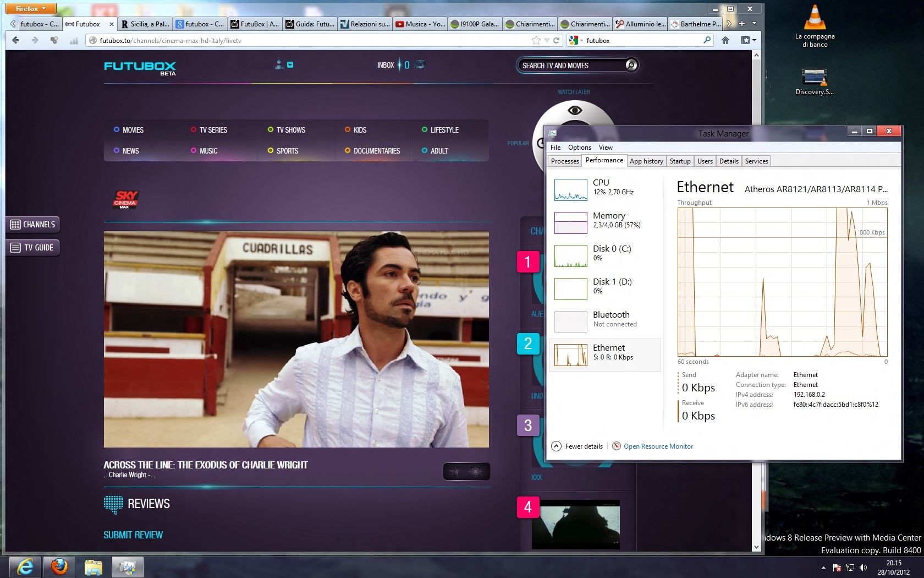Image resolution: width=924 pixels, height=578 pixels.
Task: Click Action Center flag tray icon
Action: tap(837, 568)
